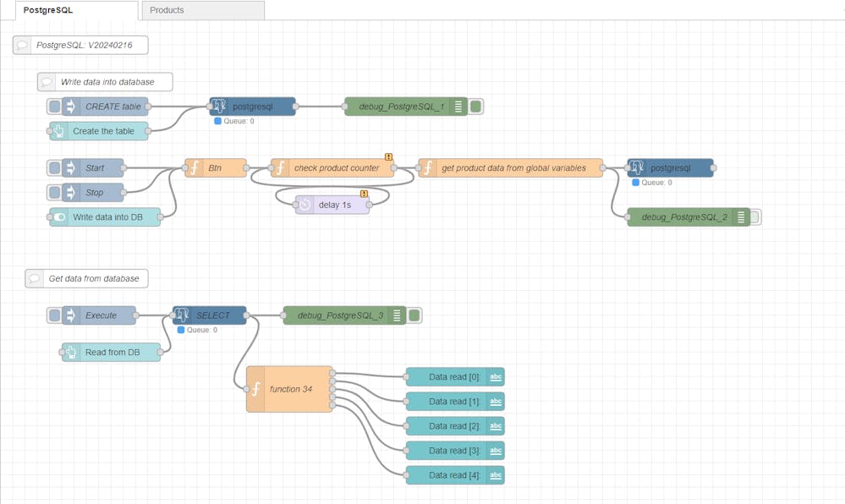
Task: Click the abc icon on 'Data read [3]'
Action: [x=496, y=451]
